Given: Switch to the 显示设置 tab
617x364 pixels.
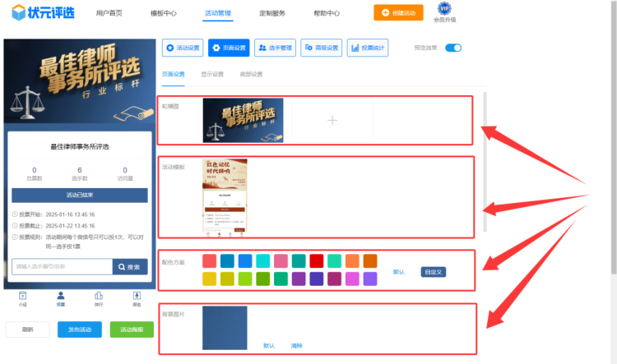Looking at the screenshot, I should pos(211,74).
